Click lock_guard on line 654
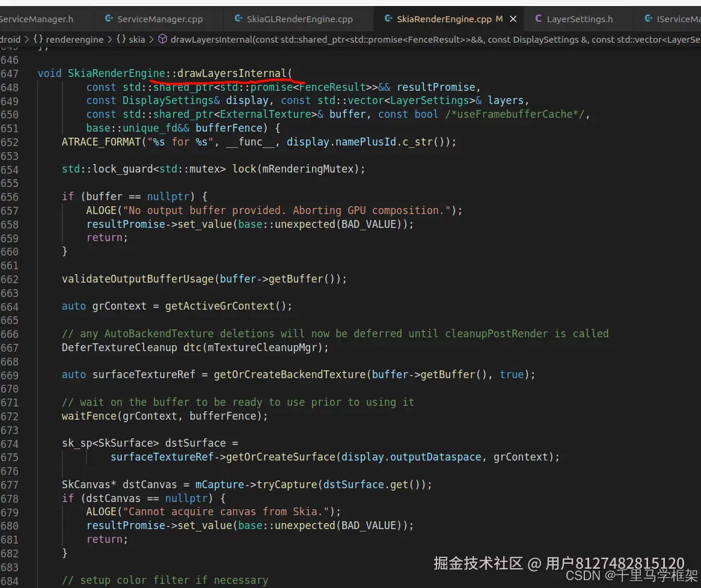Viewport: 701px width, 588px height. coord(123,169)
